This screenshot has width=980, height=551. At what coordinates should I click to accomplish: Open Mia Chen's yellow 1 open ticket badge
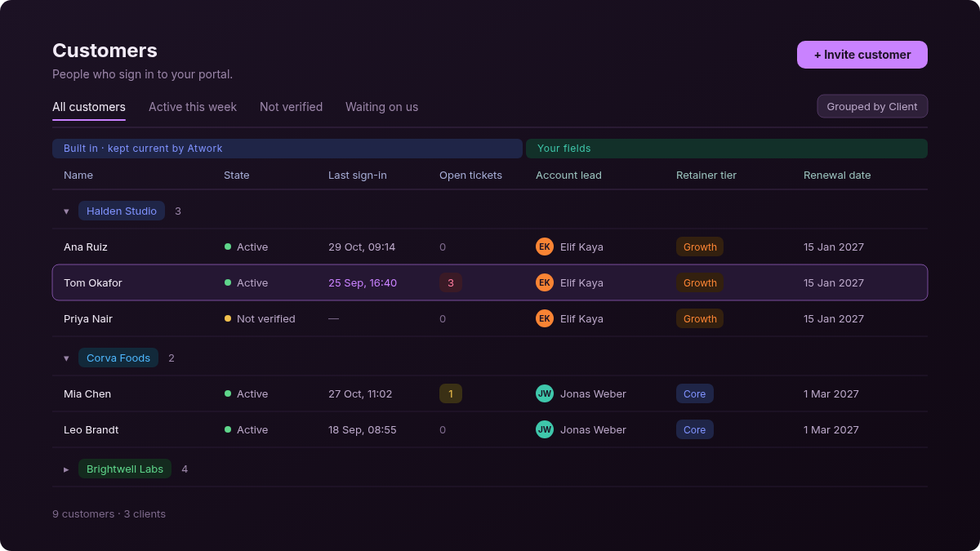pos(451,393)
